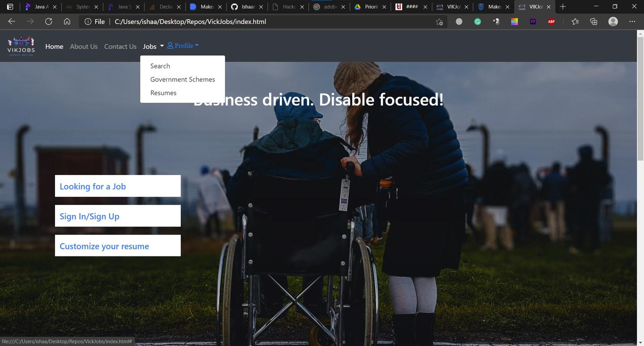Open the Favorites list icon
Screen dimensions: 644x346
click(x=575, y=21)
